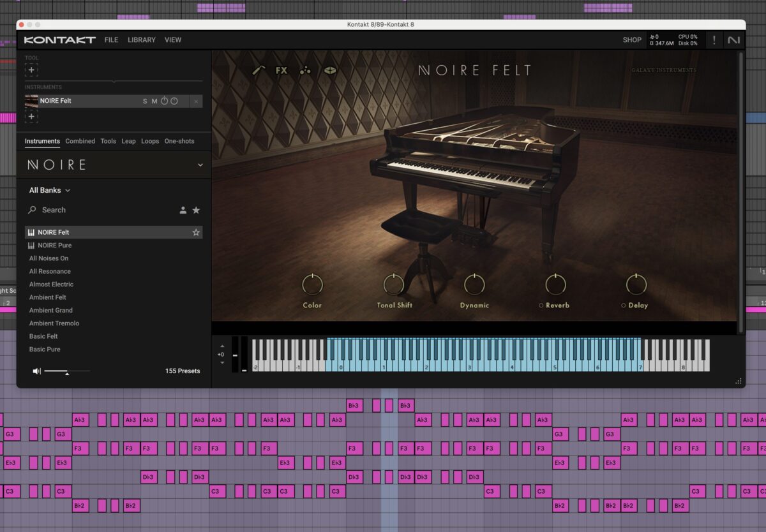
Task: Open the particles engine page icon
Action: [x=306, y=70]
